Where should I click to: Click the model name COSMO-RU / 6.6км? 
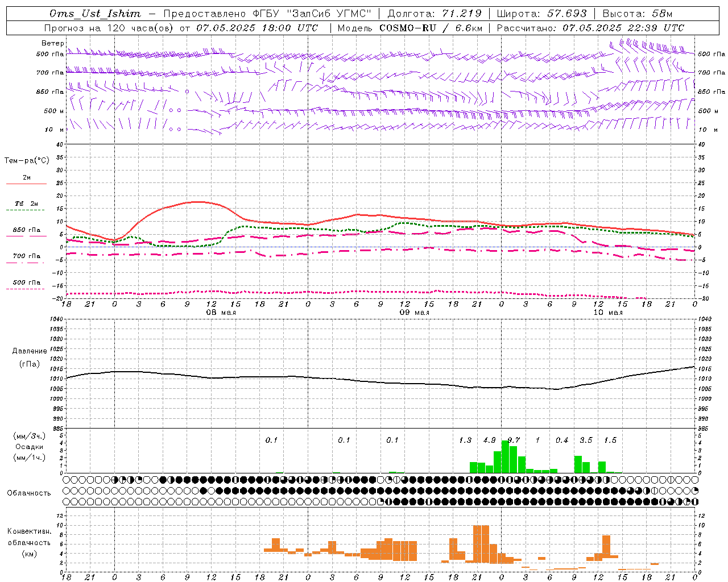point(431,28)
